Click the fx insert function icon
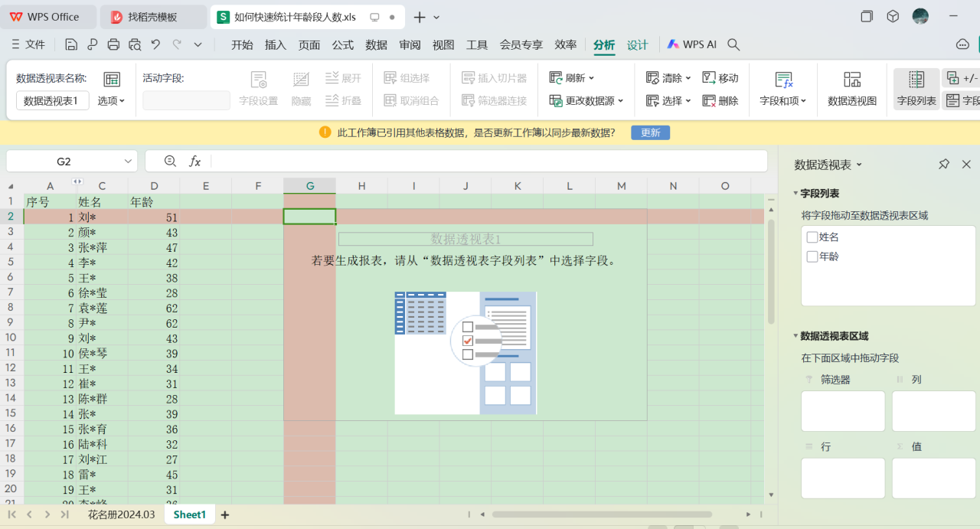Viewport: 980px width, 529px height. (195, 161)
